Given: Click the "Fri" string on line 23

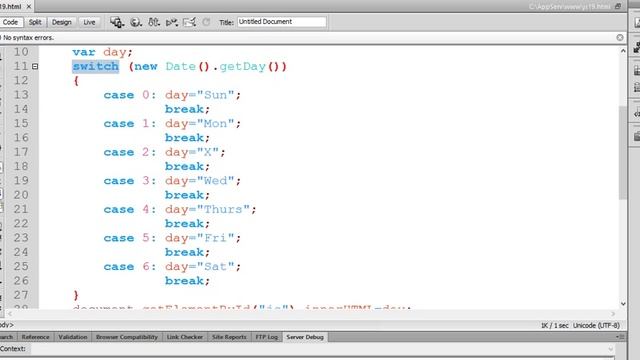Looking at the screenshot, I should point(216,238).
